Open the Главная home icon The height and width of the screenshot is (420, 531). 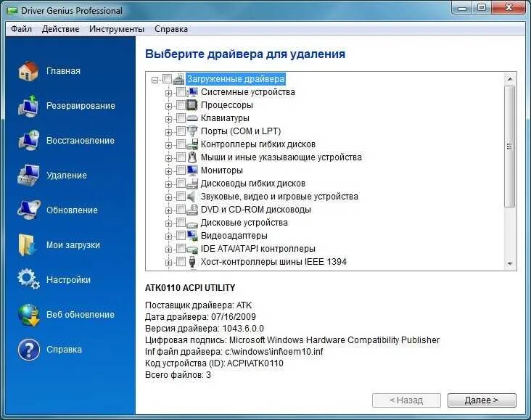tap(28, 71)
